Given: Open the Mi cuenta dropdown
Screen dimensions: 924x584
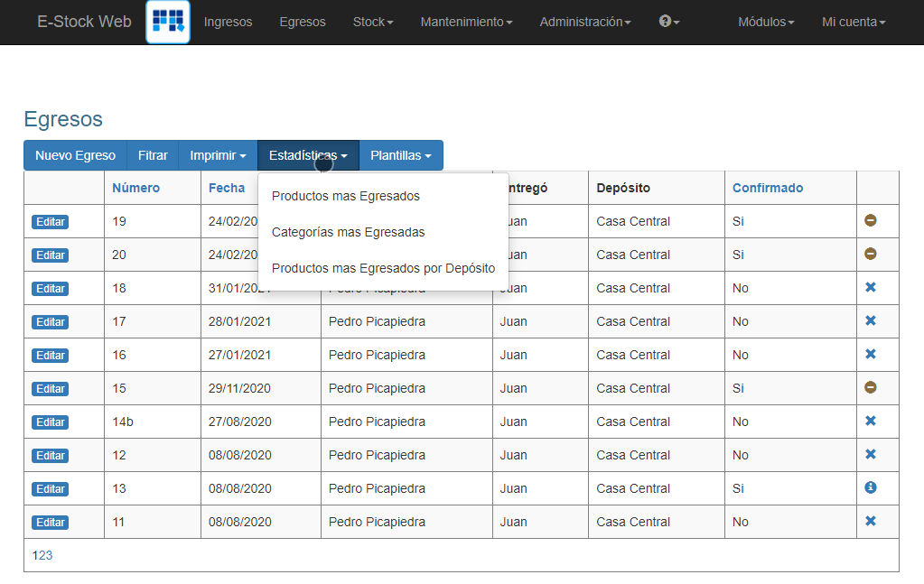Looking at the screenshot, I should coord(852,23).
